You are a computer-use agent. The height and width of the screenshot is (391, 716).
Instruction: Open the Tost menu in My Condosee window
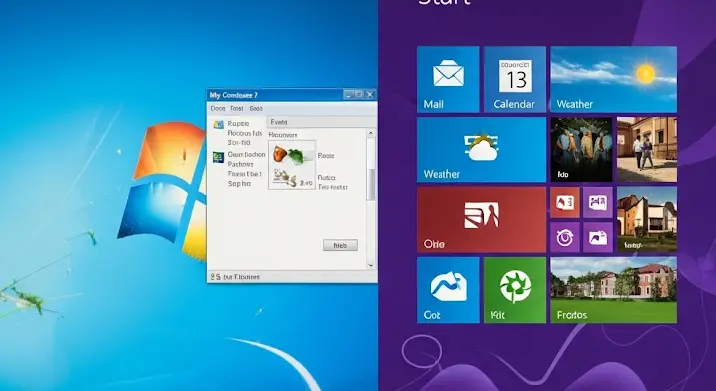(237, 109)
